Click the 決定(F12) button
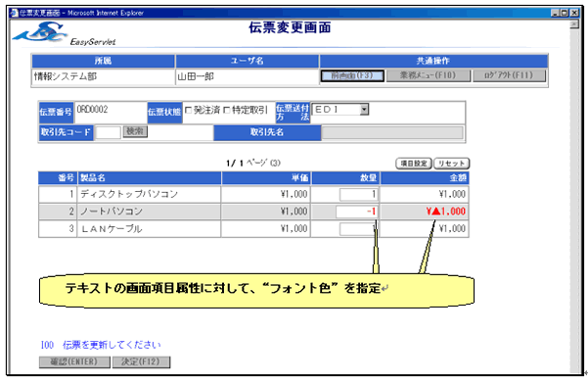Viewport: 588px width, 381px height. pos(141,361)
